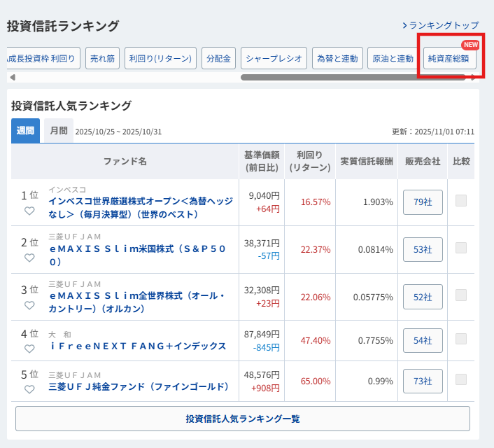Image resolution: width=494 pixels, height=448 pixels.
Task: Select 純資産総額 ranking category
Action: (x=450, y=59)
